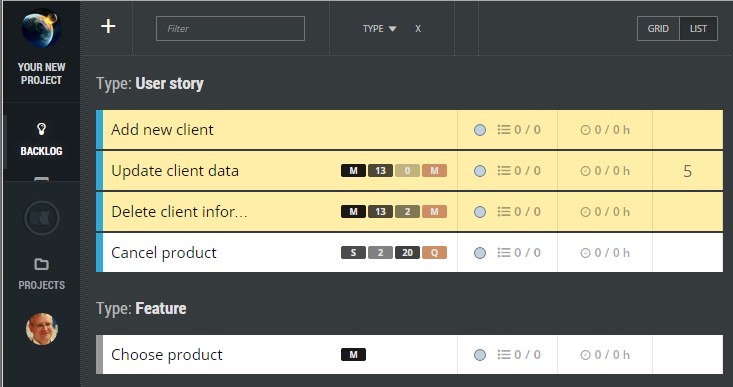Click the plus icon to add item
Screen dimensions: 733x387
click(108, 26)
